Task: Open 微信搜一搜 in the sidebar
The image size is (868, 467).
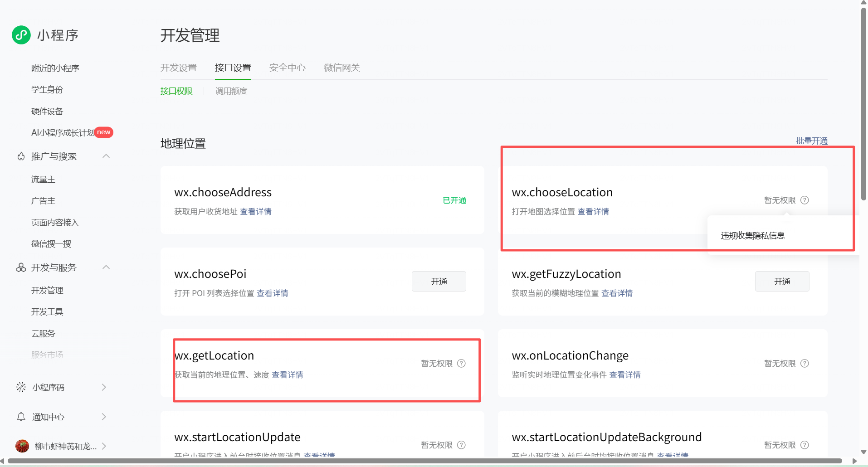Action: point(51,244)
